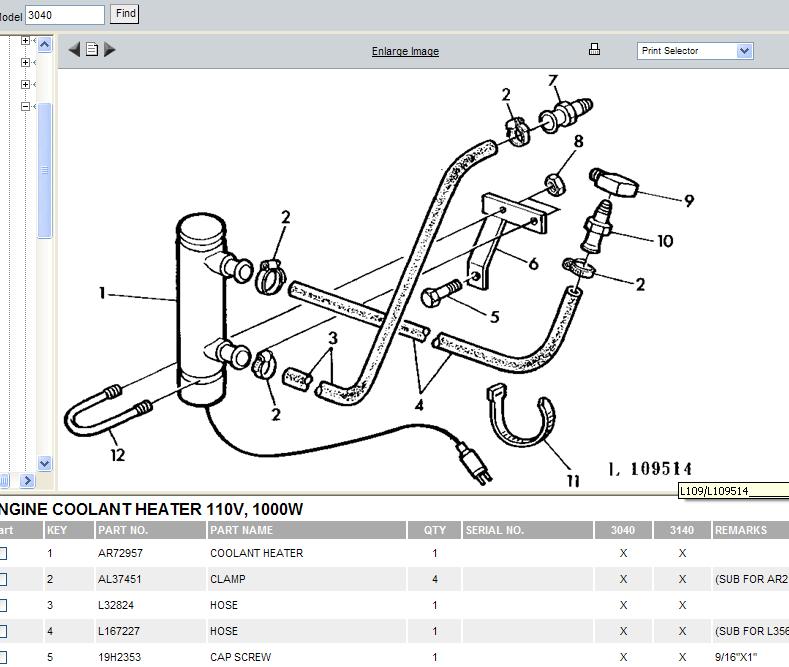Open the Print Selector dropdown

(x=695, y=51)
